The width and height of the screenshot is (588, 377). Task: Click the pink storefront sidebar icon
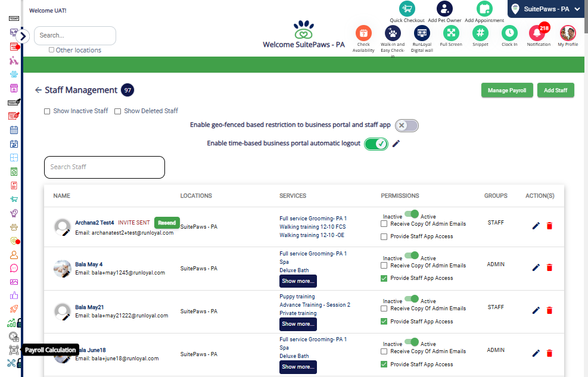coord(14,88)
